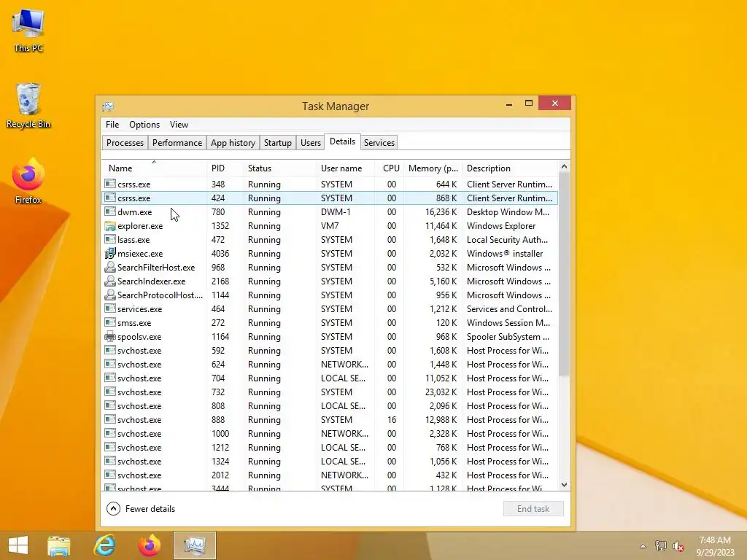Click the SearchFilterHost.exe process icon
747x560 pixels.
point(110,267)
